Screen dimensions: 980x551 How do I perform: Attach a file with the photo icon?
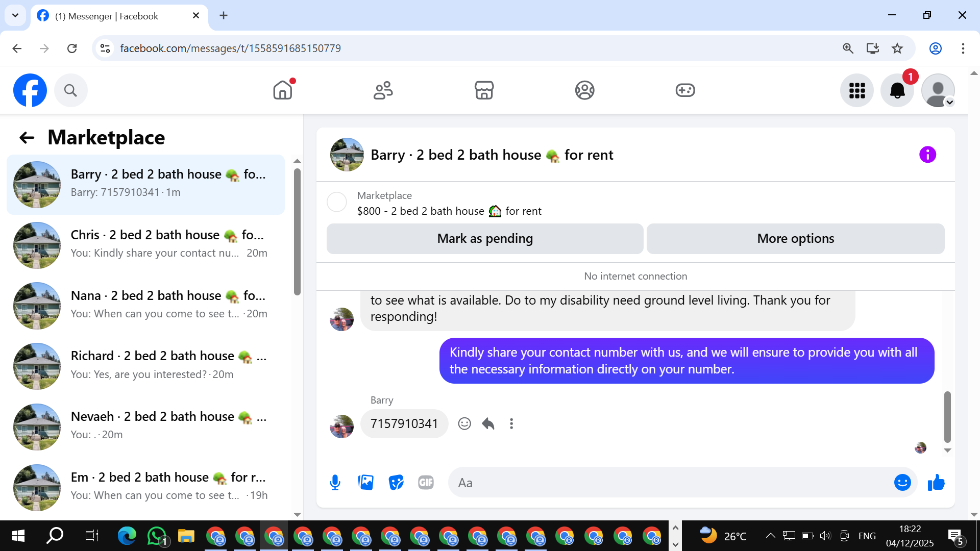[x=365, y=482]
